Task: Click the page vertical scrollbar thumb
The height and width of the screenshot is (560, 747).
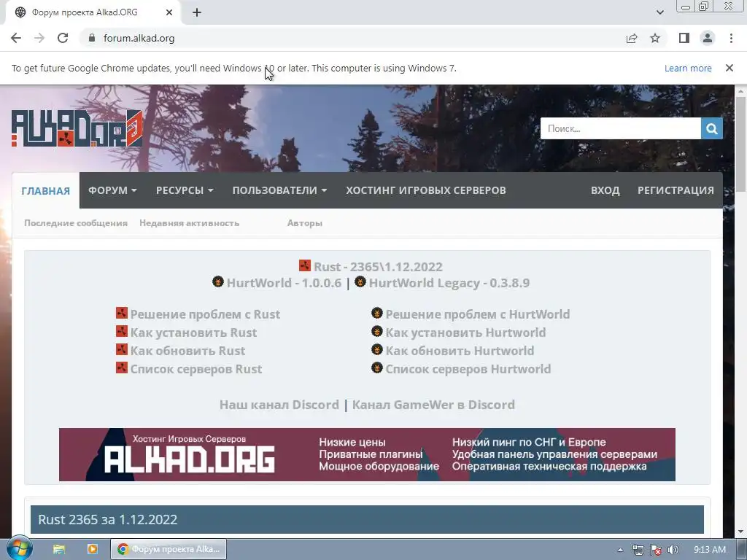Action: pyautogui.click(x=740, y=144)
